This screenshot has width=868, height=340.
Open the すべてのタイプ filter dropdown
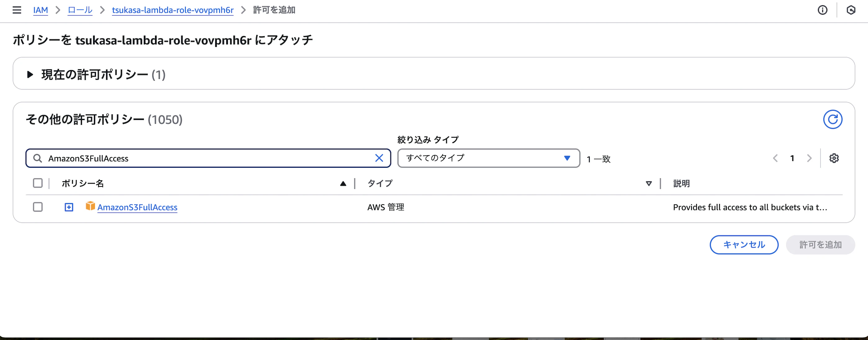click(x=488, y=158)
